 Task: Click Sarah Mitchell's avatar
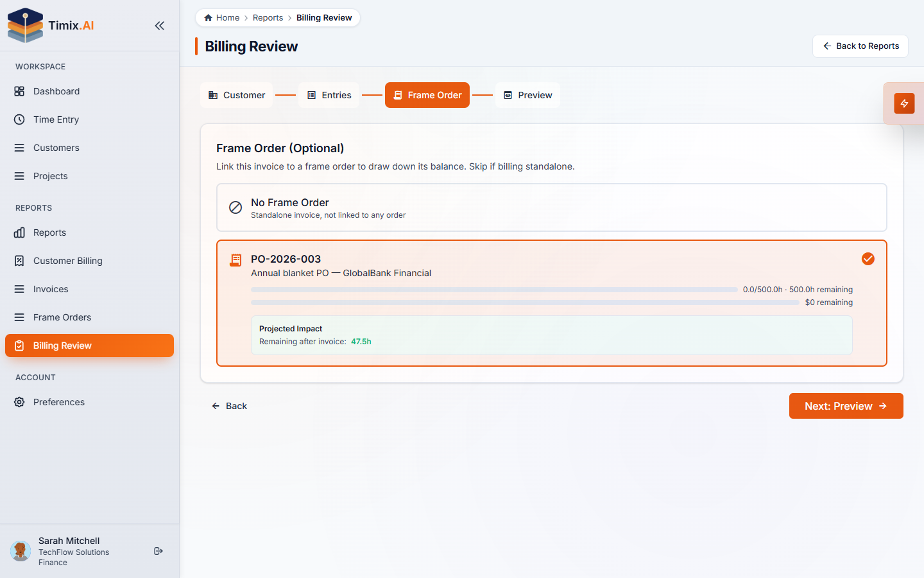pos(21,551)
